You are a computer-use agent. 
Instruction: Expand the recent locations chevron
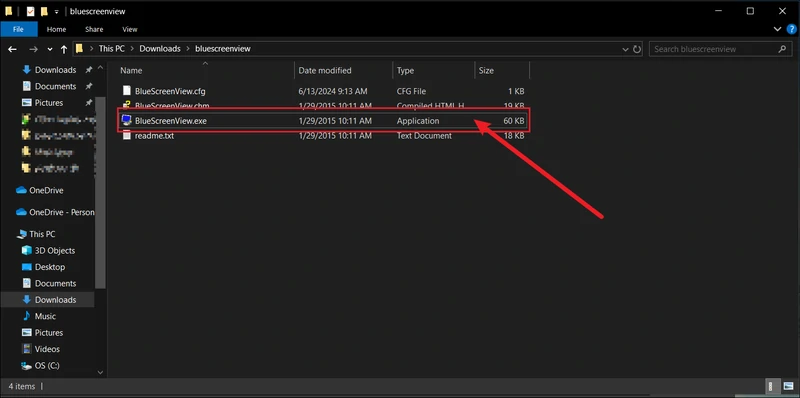click(49, 49)
